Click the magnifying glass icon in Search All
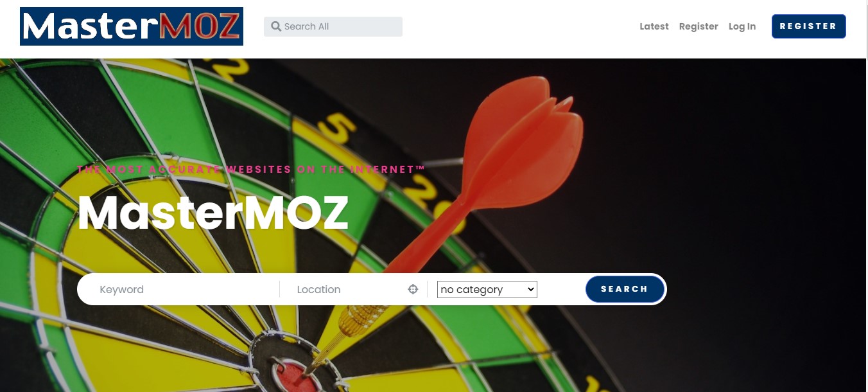This screenshot has height=392, width=868. pyautogui.click(x=276, y=26)
